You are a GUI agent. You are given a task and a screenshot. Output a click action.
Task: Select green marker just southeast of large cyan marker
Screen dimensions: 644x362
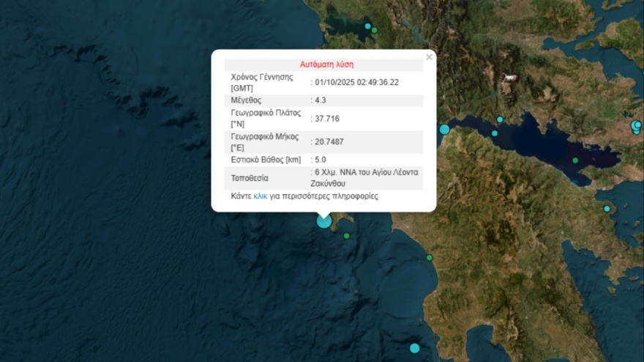(347, 236)
